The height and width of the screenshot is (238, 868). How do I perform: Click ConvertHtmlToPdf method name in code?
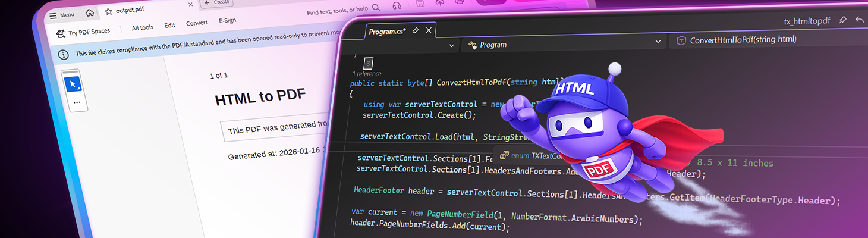click(x=470, y=82)
